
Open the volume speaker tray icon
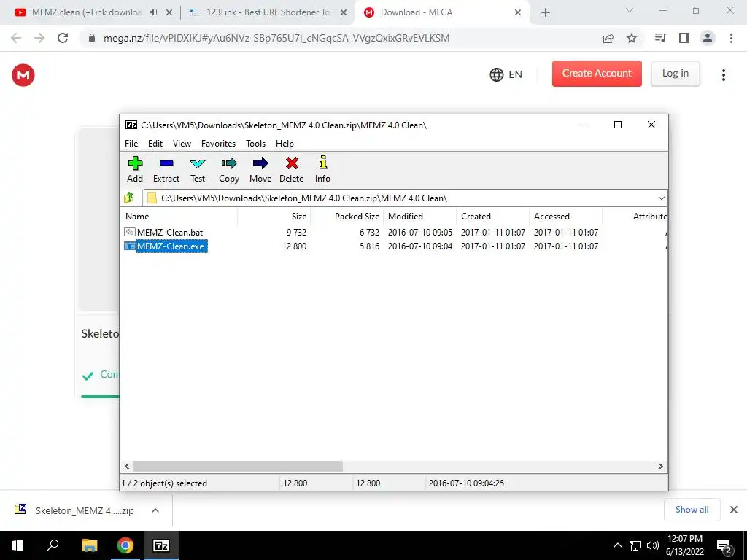tap(653, 545)
